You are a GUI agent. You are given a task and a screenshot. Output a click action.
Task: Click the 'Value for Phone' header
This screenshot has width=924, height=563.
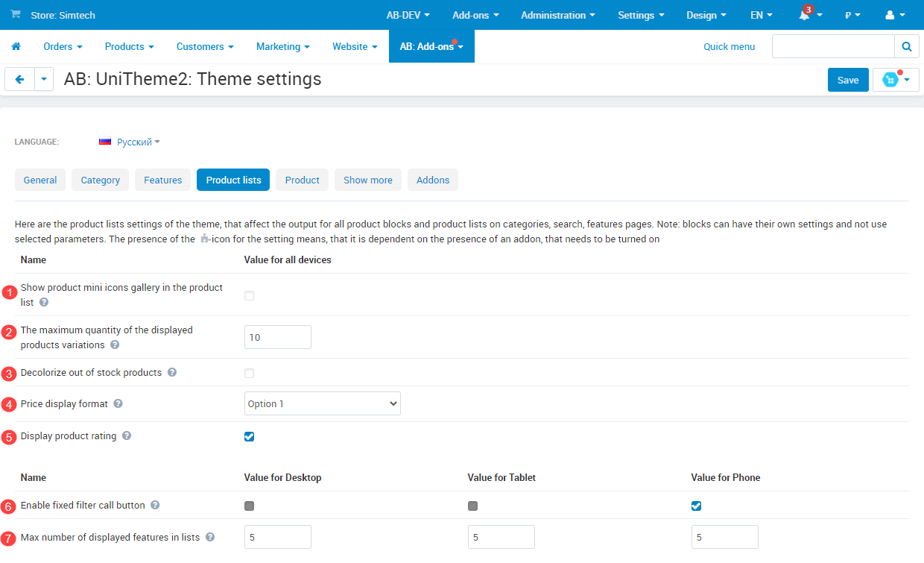point(726,477)
